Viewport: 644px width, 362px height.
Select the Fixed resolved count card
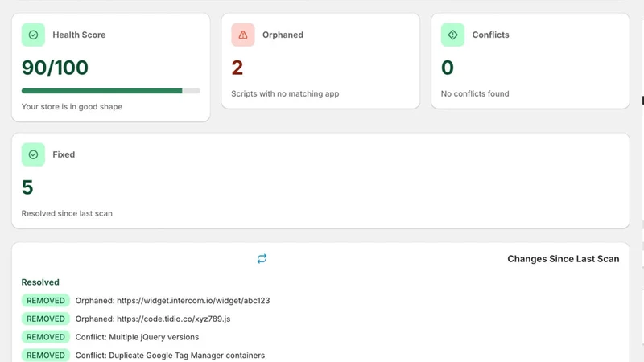(x=320, y=180)
